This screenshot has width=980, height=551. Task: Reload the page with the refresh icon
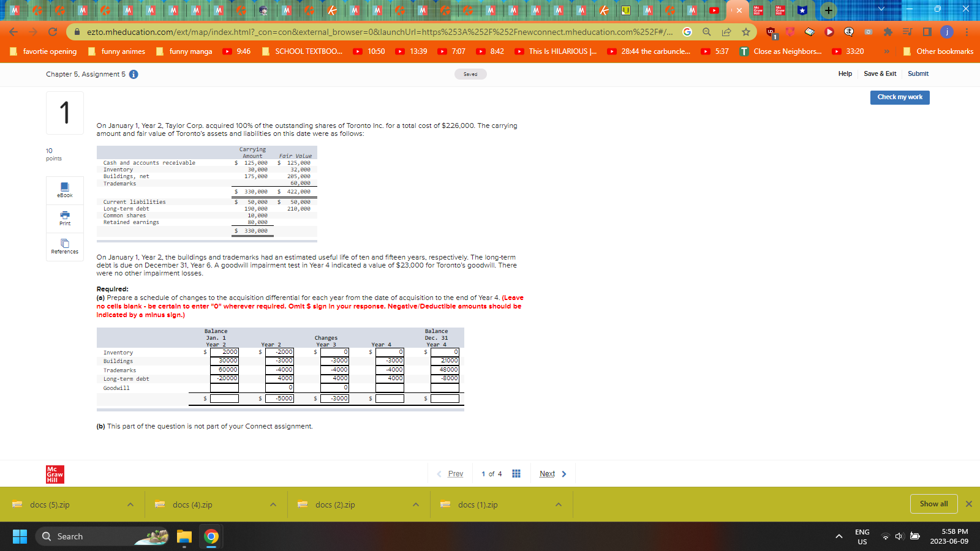[x=53, y=32]
